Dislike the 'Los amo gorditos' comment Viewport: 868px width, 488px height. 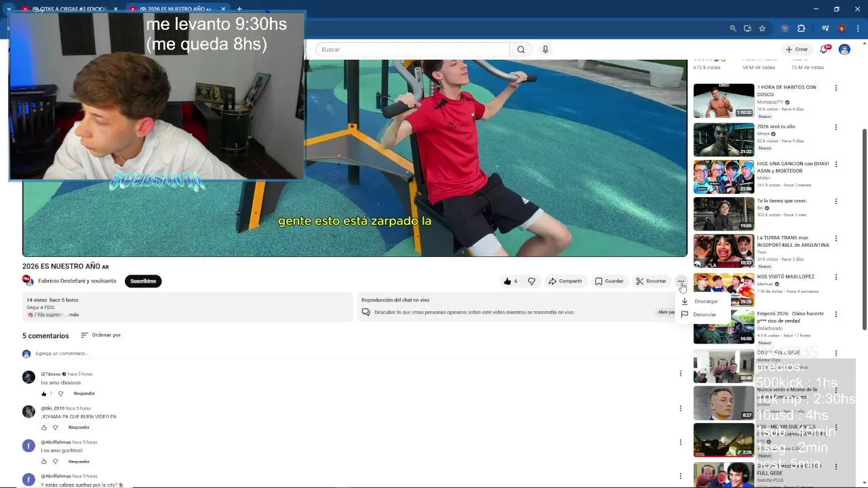click(56, 462)
